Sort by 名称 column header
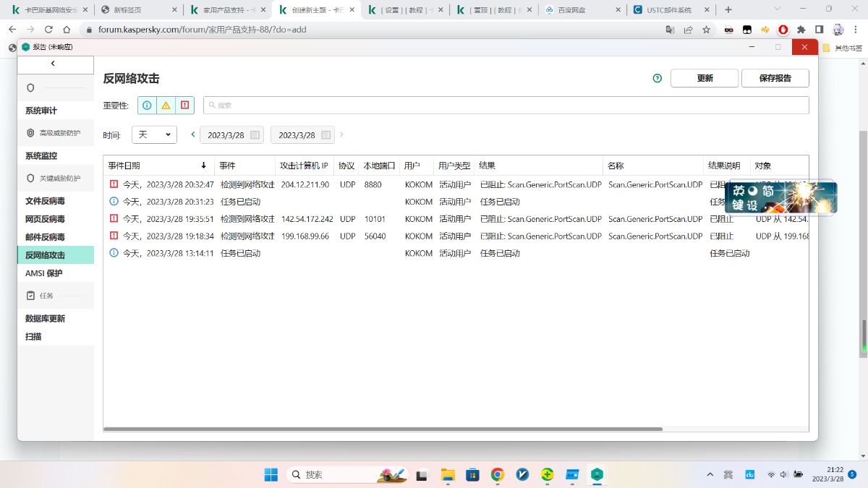 654,166
